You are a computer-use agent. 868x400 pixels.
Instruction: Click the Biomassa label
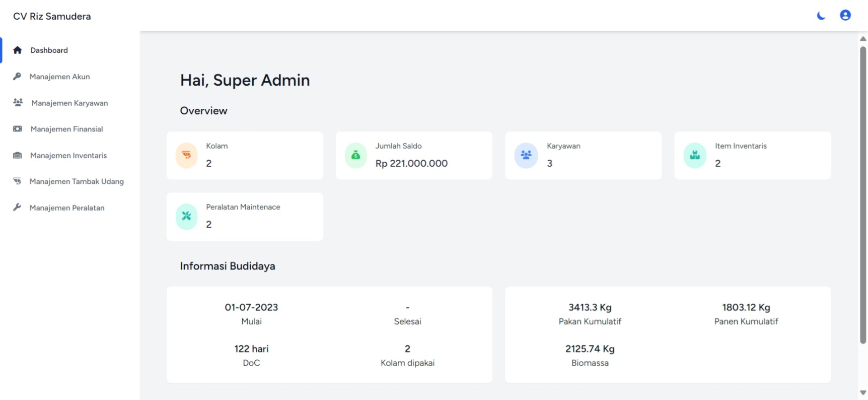point(590,363)
